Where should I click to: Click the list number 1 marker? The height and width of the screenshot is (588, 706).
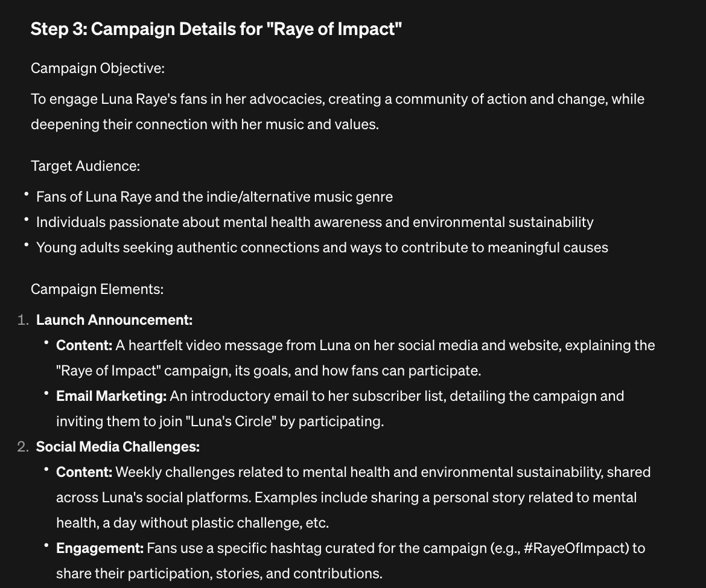[x=23, y=320]
